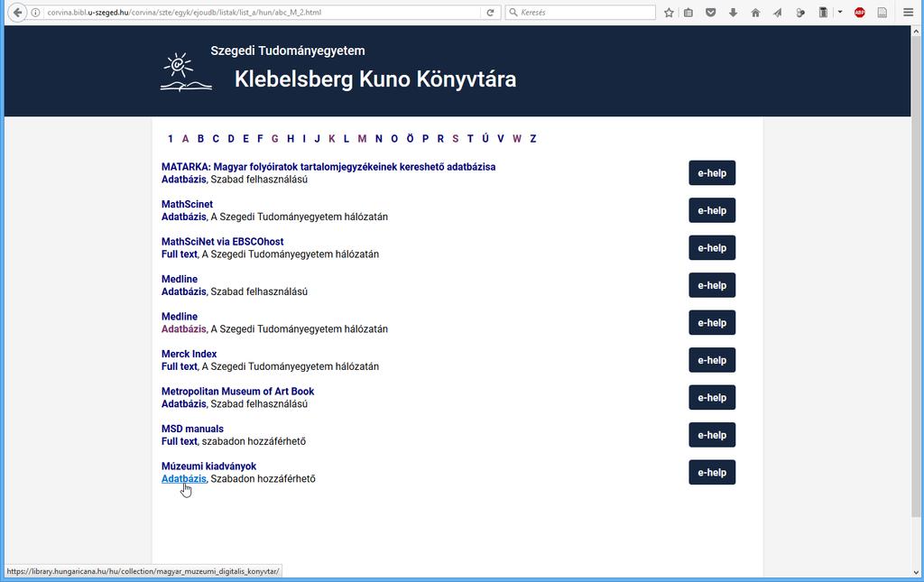Click the scrollbar up arrow

(x=917, y=31)
